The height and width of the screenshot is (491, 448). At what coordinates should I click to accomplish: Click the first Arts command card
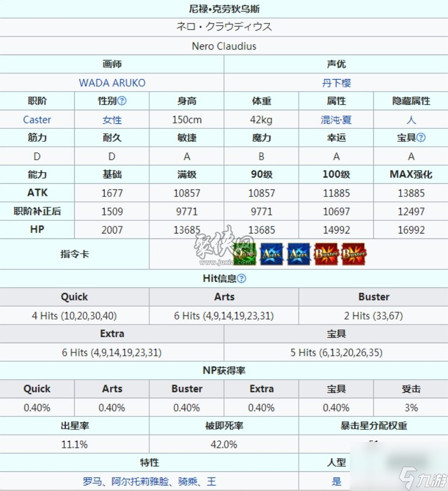coord(271,254)
